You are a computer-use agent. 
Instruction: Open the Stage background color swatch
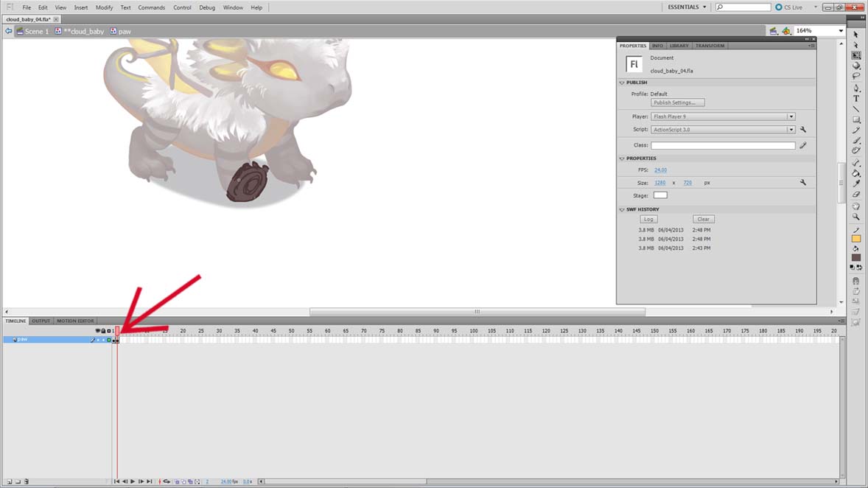660,195
